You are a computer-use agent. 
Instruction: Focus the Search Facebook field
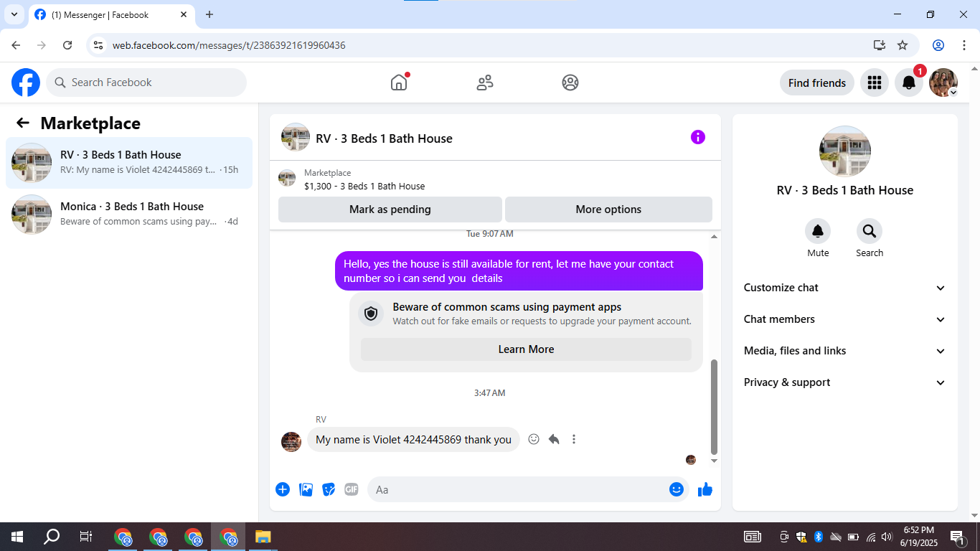pos(146,83)
